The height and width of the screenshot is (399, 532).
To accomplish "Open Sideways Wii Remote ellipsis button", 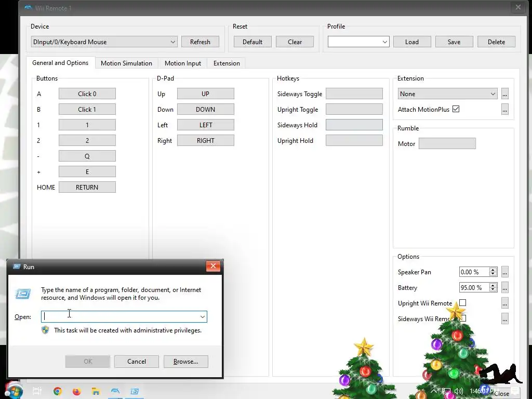I will coord(505,319).
